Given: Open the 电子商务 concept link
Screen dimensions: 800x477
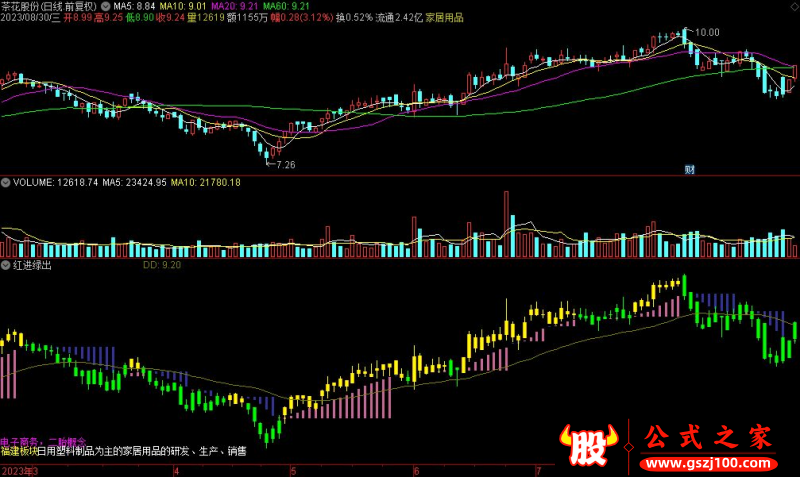Looking at the screenshot, I should pyautogui.click(x=19, y=442).
